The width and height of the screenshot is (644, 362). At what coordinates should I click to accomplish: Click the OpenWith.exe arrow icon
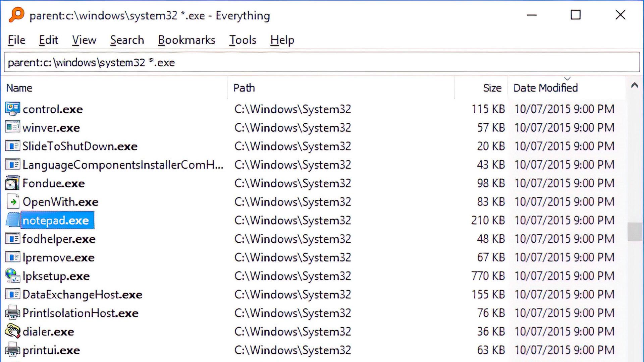click(13, 202)
